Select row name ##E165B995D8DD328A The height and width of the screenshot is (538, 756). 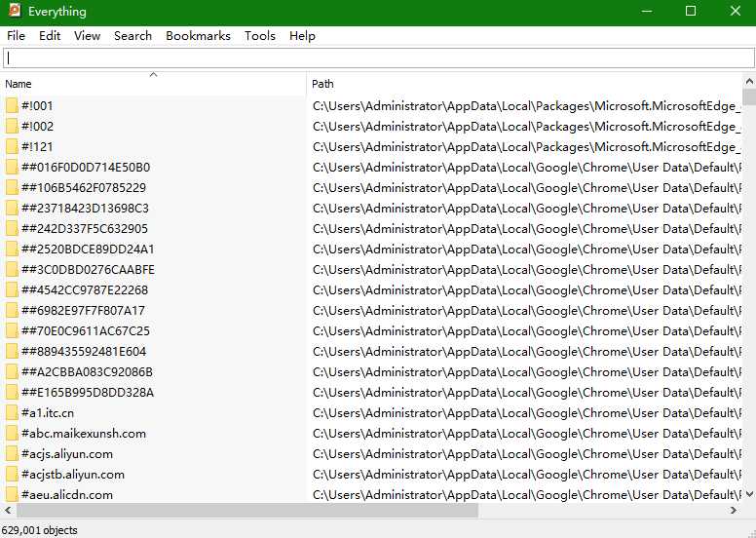[88, 392]
